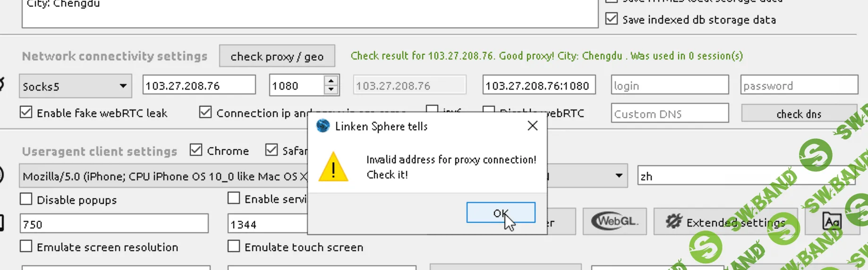The image size is (868, 270).
Task: Decrease proxy port with down arrow
Action: [x=332, y=89]
